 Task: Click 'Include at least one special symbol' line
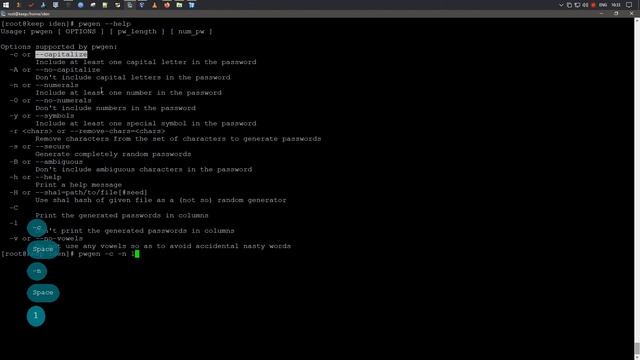146,123
